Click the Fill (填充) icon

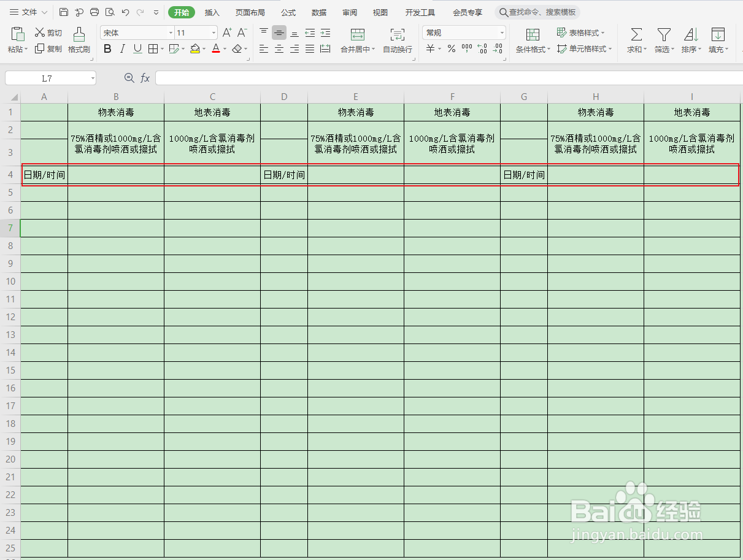[718, 40]
